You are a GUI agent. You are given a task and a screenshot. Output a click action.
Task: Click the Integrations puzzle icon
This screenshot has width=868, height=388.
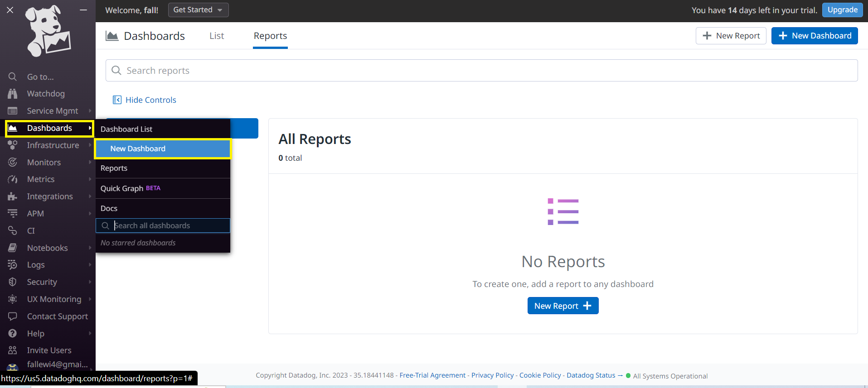(x=13, y=196)
